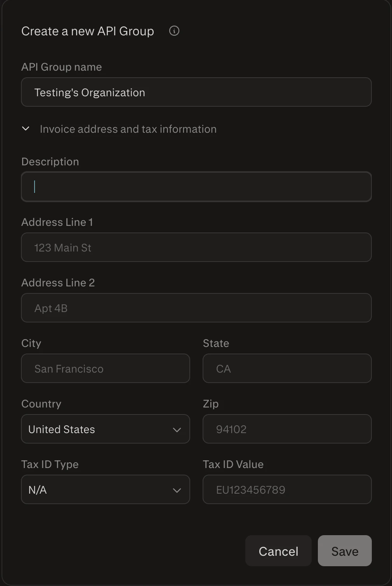Image resolution: width=392 pixels, height=586 pixels.
Task: Focus the Tax ID Value field
Action: [x=287, y=490]
